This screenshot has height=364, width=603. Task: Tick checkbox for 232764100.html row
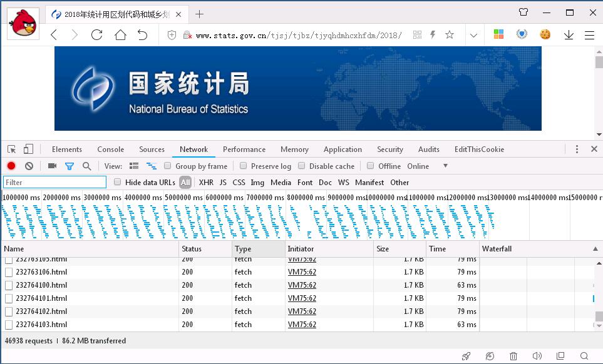pyautogui.click(x=9, y=285)
